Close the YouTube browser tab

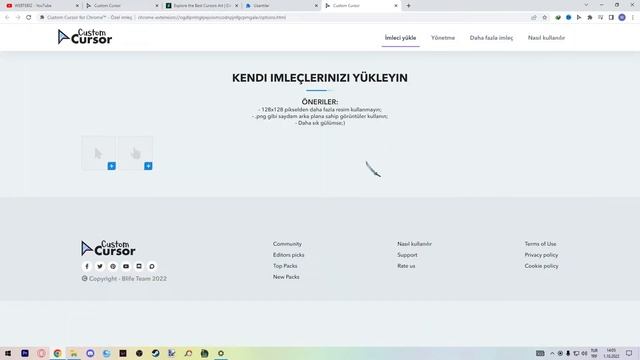click(77, 6)
